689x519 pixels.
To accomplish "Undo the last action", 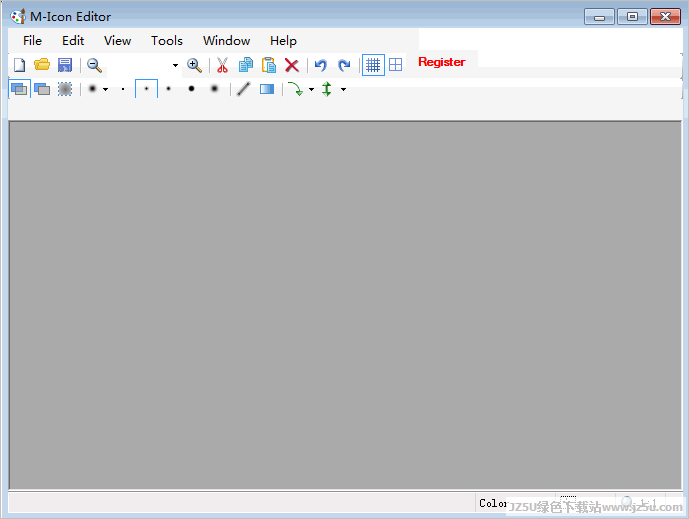I will click(x=321, y=65).
